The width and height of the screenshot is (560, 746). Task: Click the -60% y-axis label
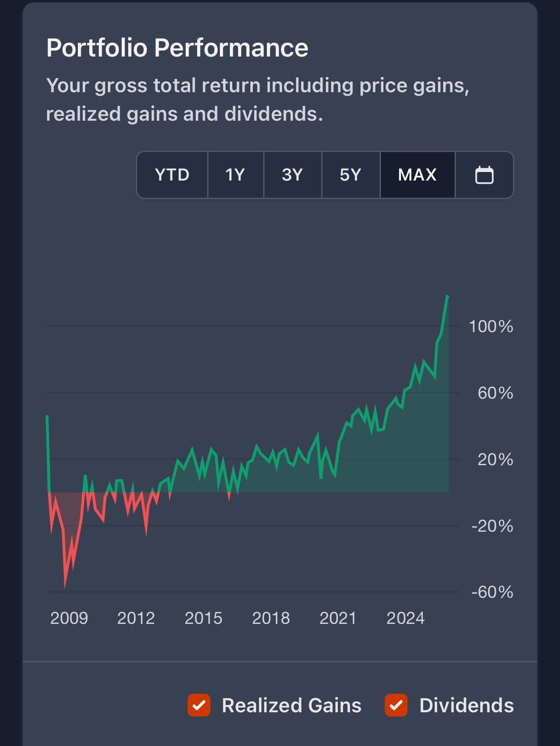pos(492,592)
